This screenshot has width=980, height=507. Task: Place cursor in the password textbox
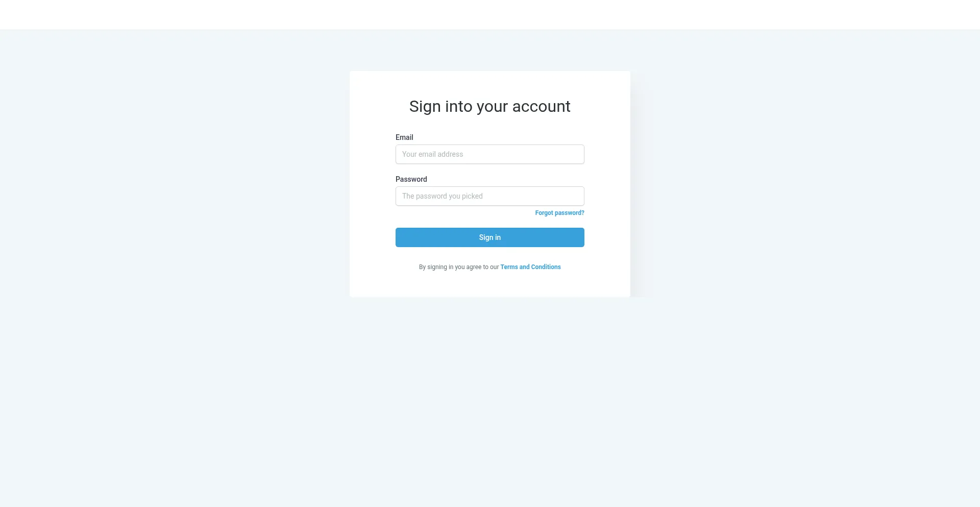click(x=489, y=196)
